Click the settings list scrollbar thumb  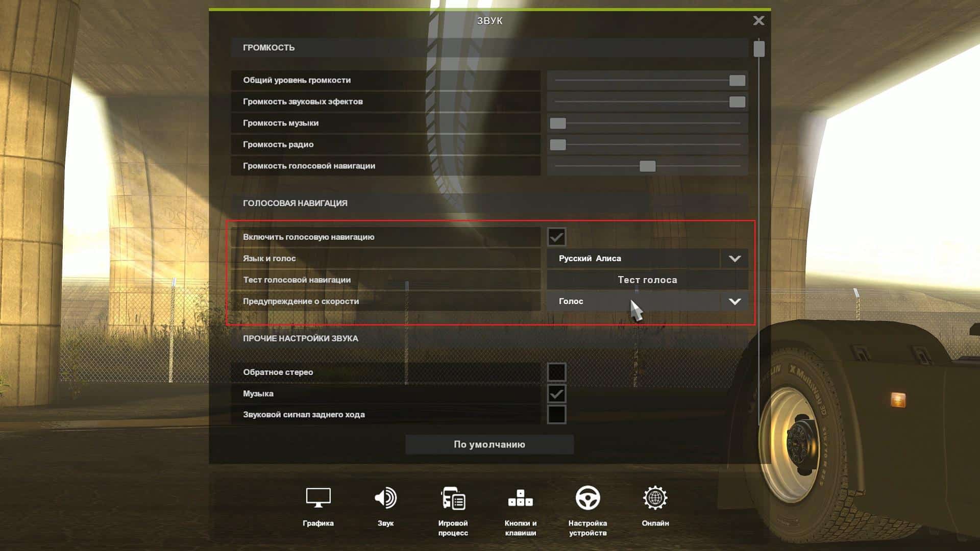coord(759,49)
